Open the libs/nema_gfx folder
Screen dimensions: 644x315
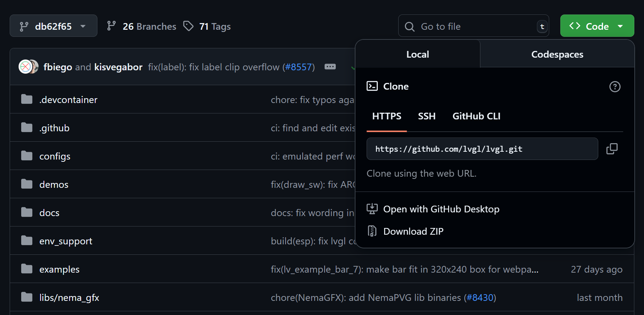pyautogui.click(x=69, y=298)
